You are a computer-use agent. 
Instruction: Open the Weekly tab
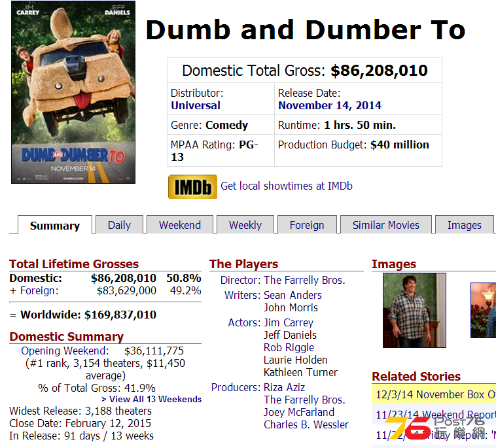point(245,225)
